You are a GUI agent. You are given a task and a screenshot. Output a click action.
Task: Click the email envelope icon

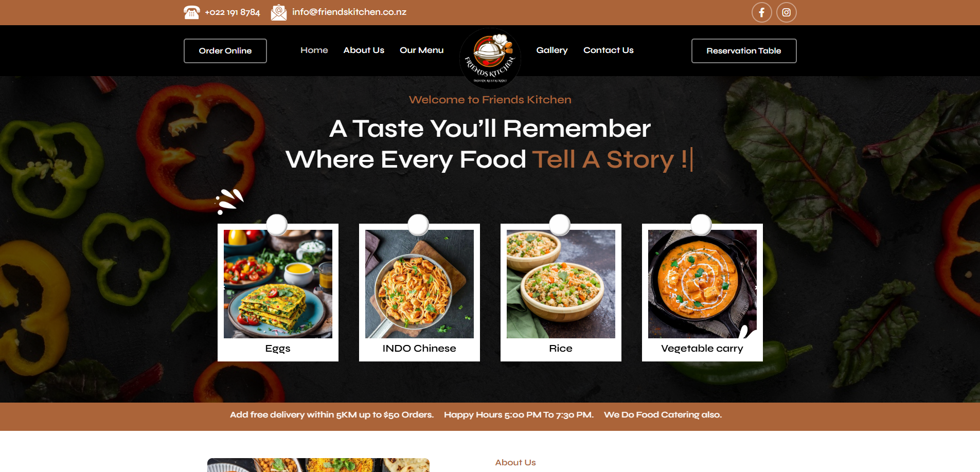click(x=278, y=12)
